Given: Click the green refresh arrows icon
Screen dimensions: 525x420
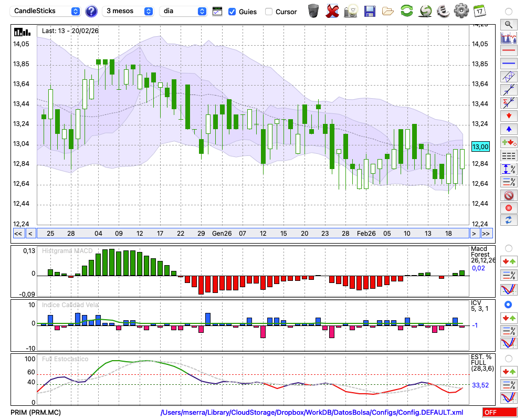Looking at the screenshot, I should (x=406, y=11).
